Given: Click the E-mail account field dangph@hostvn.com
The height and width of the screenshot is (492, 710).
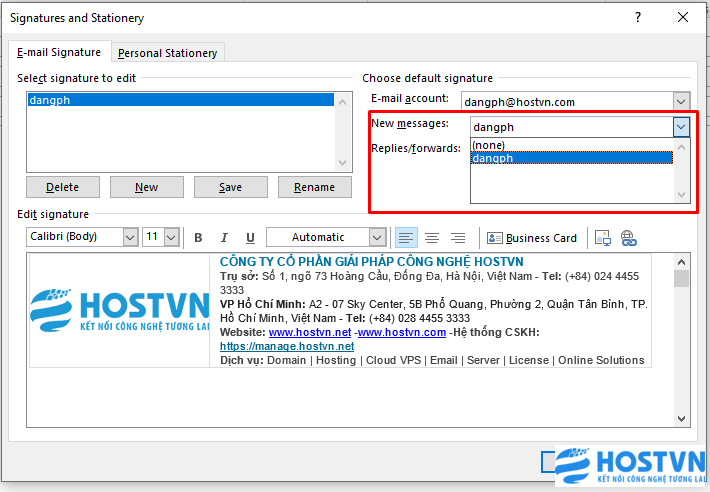Looking at the screenshot, I should tap(567, 102).
